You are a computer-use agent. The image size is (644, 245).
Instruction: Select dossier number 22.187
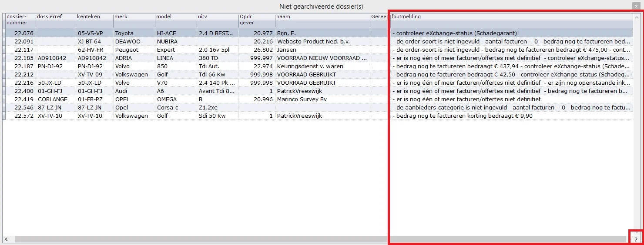[x=23, y=66]
